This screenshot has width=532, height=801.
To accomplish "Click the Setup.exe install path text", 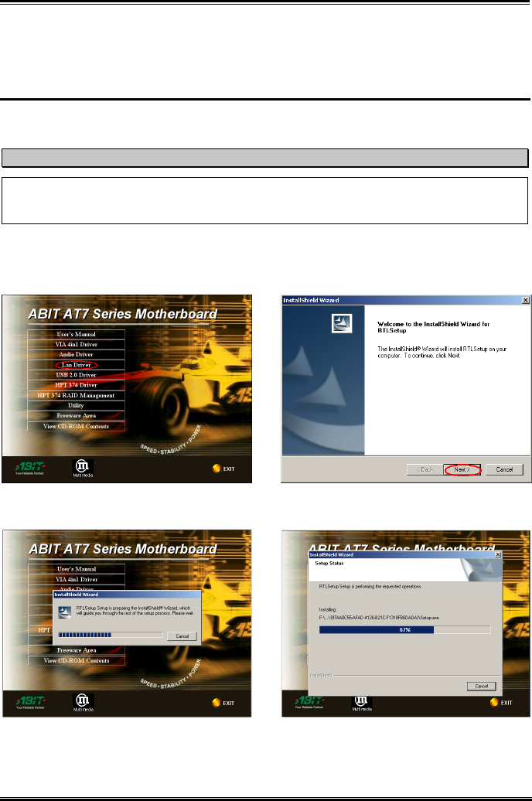I will 379,618.
